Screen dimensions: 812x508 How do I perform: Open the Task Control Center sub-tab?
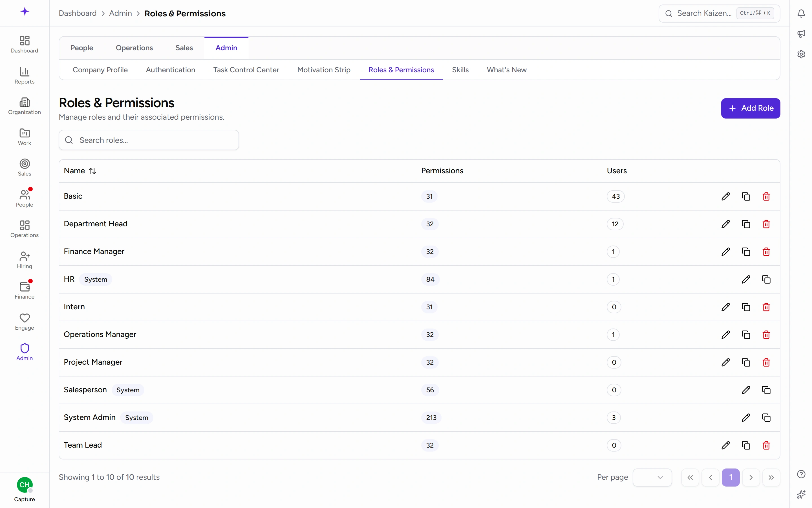click(x=246, y=69)
